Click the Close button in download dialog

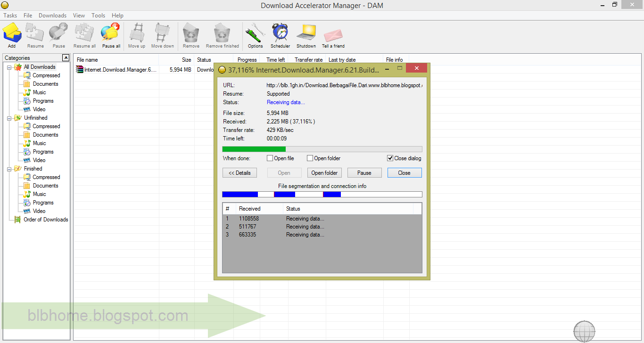coord(405,173)
